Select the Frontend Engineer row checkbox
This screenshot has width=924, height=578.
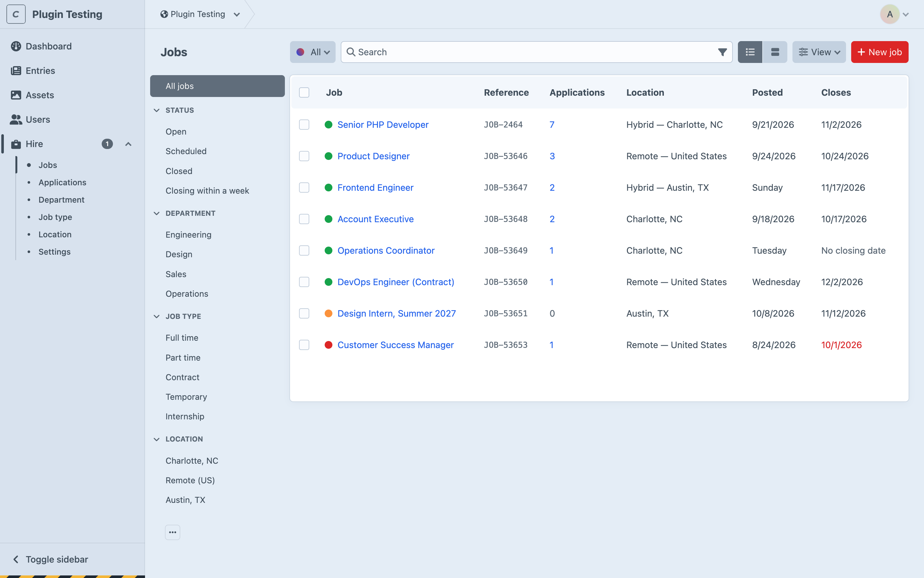(304, 188)
